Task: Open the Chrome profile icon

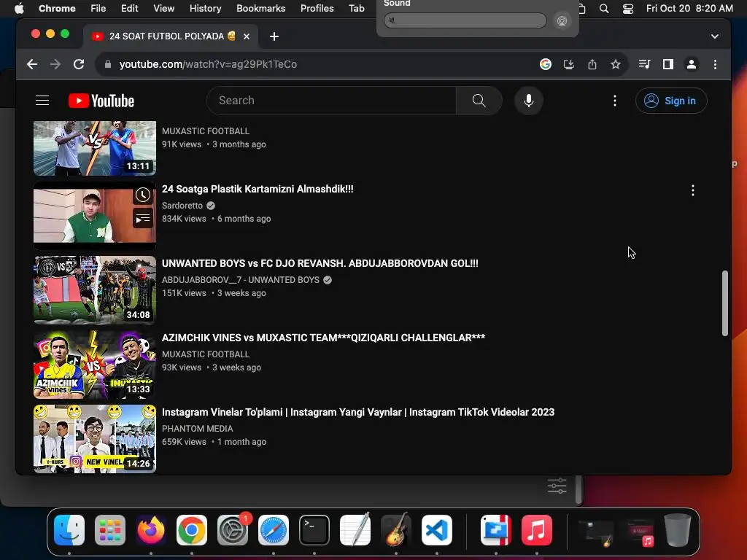Action: click(692, 64)
